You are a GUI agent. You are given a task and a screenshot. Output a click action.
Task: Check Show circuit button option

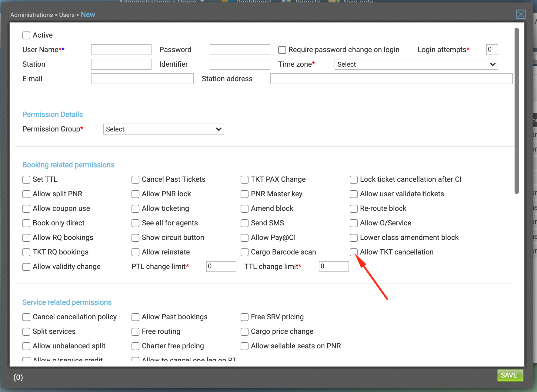coord(135,238)
